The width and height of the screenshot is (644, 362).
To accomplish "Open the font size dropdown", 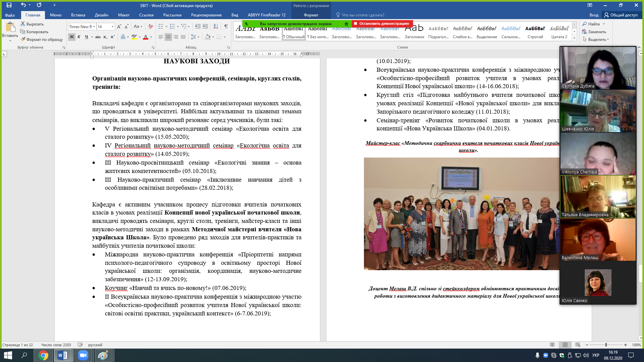I will [x=113, y=27].
